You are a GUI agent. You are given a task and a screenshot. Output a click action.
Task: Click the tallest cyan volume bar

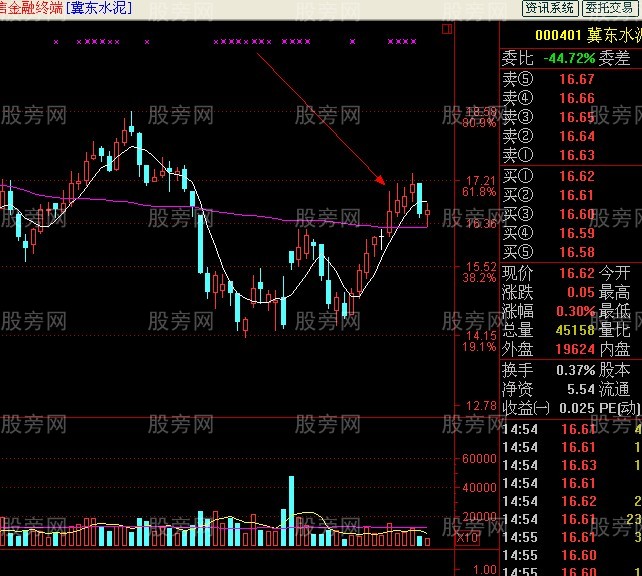(292, 510)
